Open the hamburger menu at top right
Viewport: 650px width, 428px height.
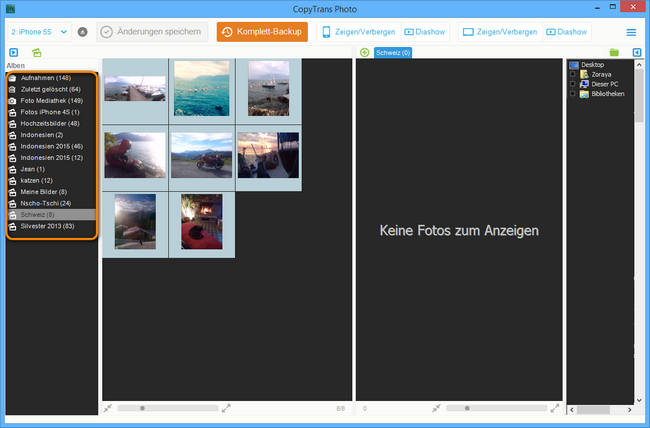tap(631, 32)
